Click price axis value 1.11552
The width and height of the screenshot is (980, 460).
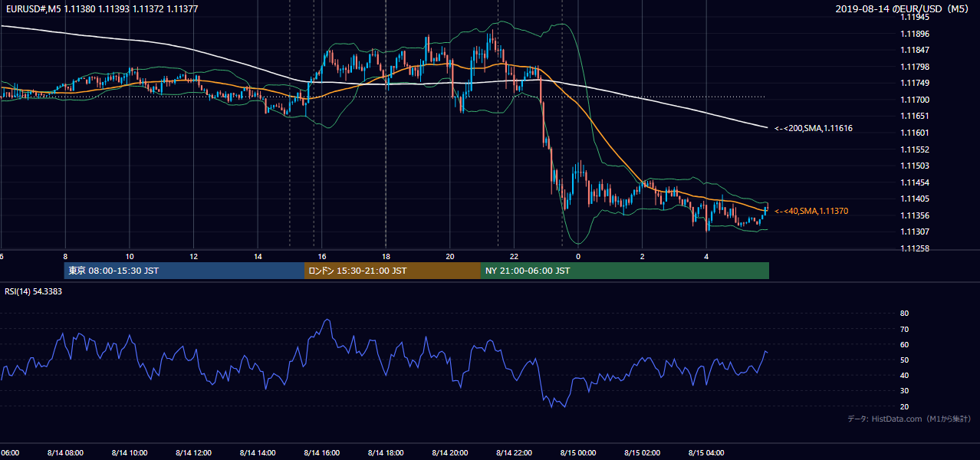pyautogui.click(x=915, y=149)
